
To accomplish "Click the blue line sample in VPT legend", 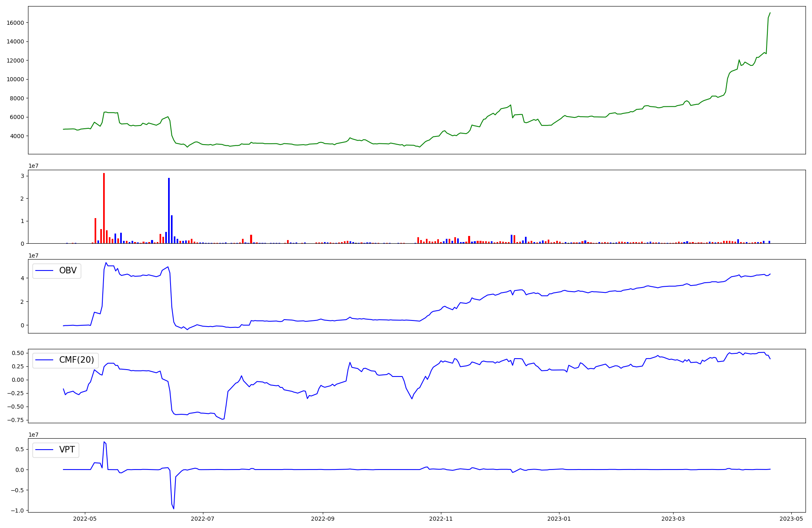I will (x=44, y=450).
